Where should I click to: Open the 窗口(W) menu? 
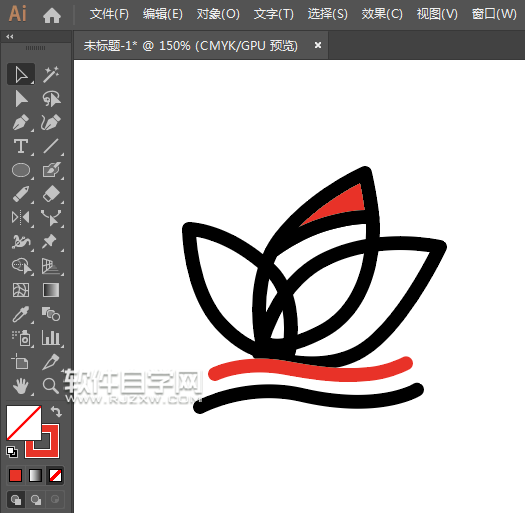pos(495,14)
